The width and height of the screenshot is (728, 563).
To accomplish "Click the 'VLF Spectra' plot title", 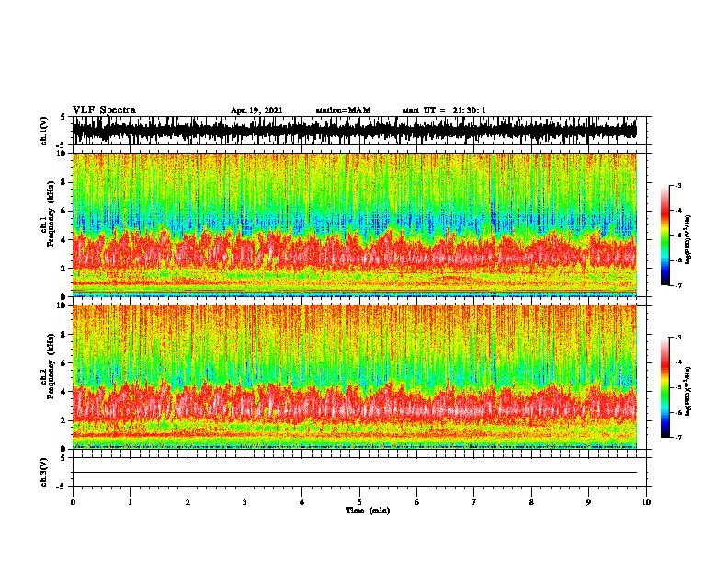I will (104, 110).
